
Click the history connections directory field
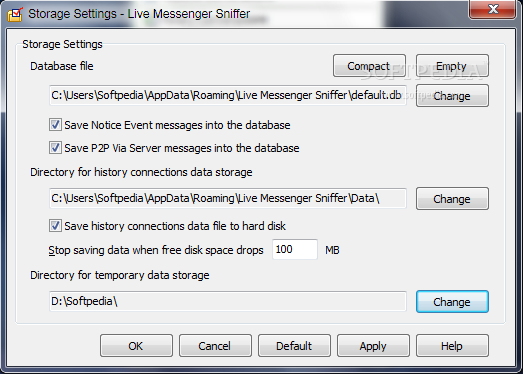pos(228,199)
